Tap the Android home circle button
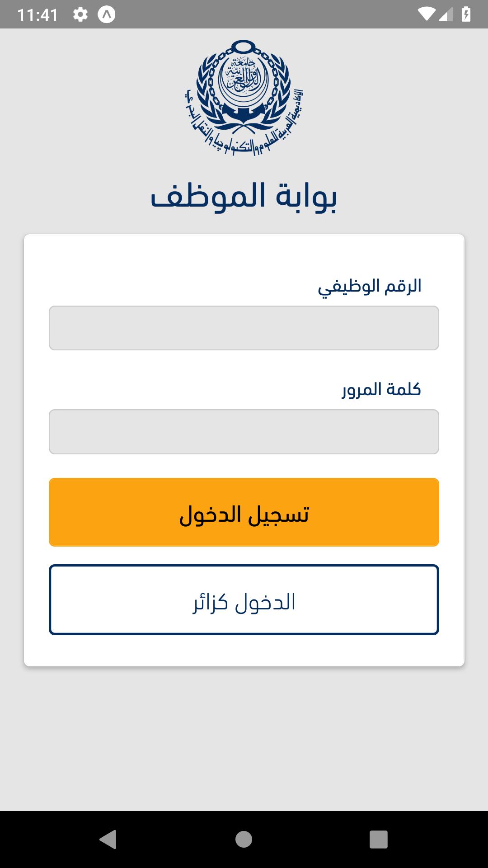The width and height of the screenshot is (488, 868). coord(244,840)
